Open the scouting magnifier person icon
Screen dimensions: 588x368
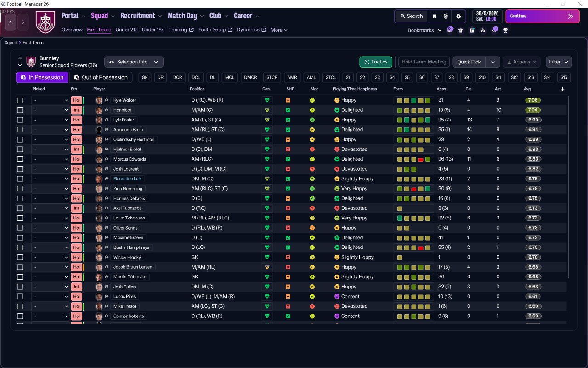[483, 30]
